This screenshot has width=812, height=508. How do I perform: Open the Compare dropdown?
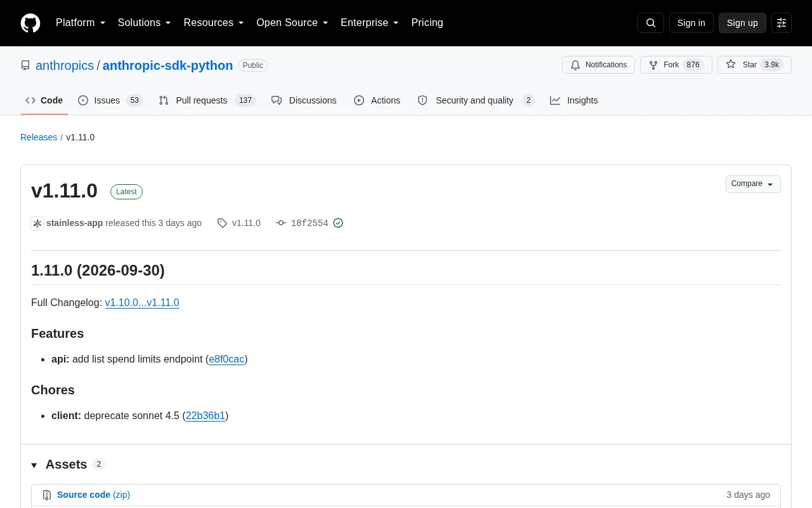(753, 184)
